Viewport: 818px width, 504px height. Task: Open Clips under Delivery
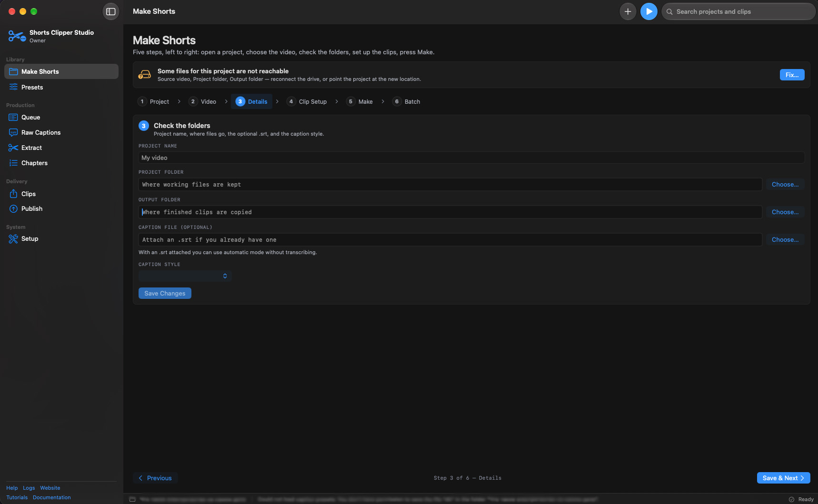tap(61, 194)
